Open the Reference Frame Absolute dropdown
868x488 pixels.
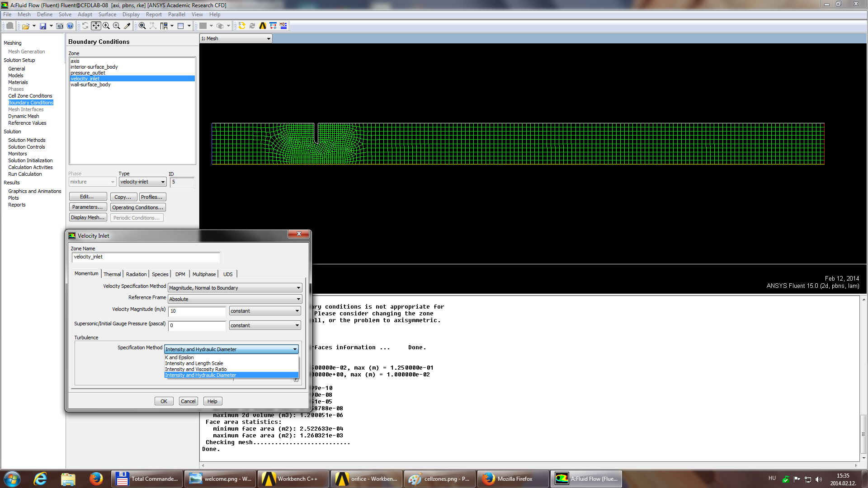pyautogui.click(x=235, y=299)
